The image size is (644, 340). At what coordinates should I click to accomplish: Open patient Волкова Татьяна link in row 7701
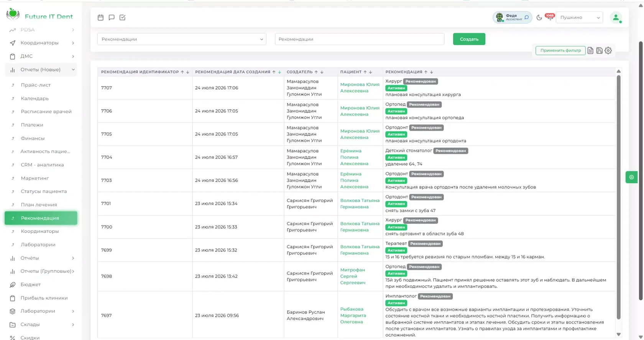pyautogui.click(x=360, y=204)
